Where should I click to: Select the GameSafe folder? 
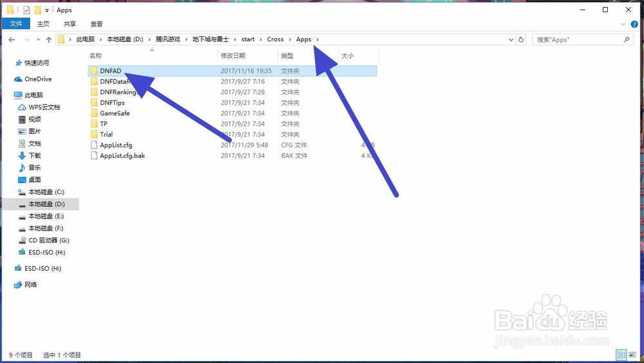pyautogui.click(x=115, y=113)
